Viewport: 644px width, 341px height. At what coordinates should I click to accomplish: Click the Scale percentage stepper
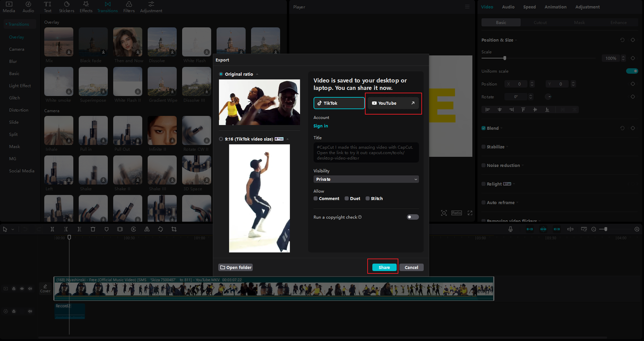point(624,58)
